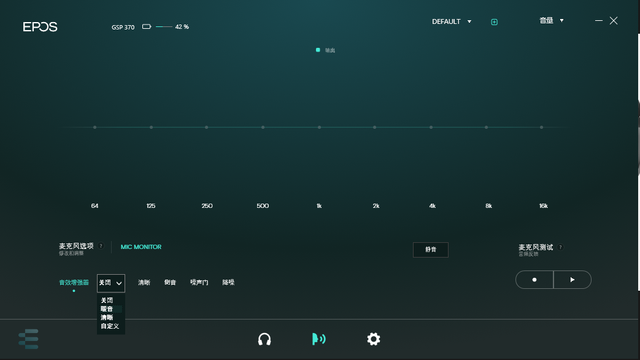Choose 清晰 in the dropdown list
Image resolution: width=640 pixels, height=360 pixels.
tap(107, 318)
